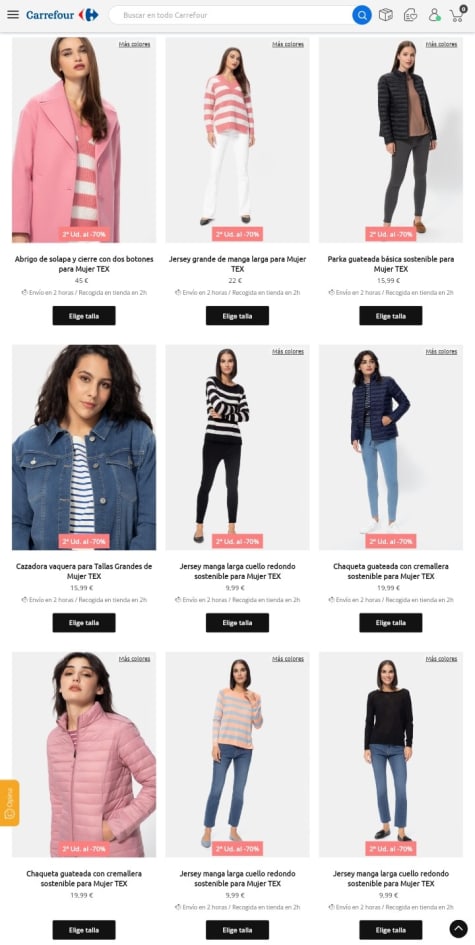Show Más colores for striped pink jersey
475x945 pixels.
pos(288,44)
